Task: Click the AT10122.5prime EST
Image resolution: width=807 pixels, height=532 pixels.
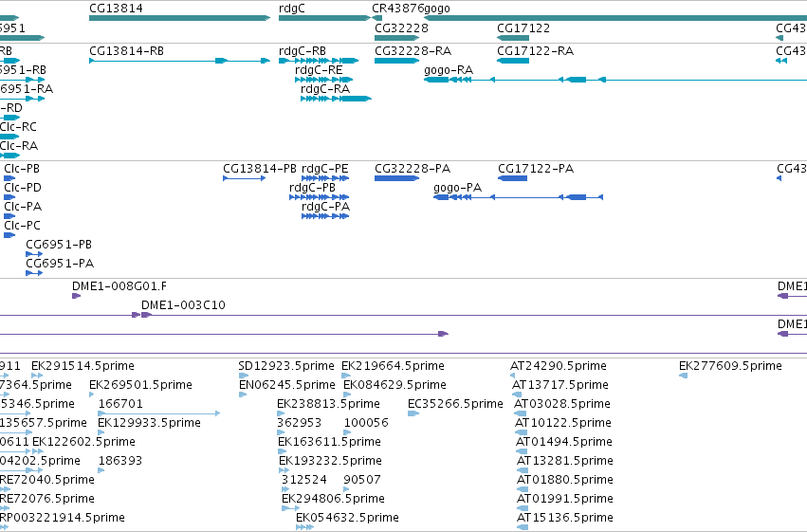Action: (x=521, y=432)
